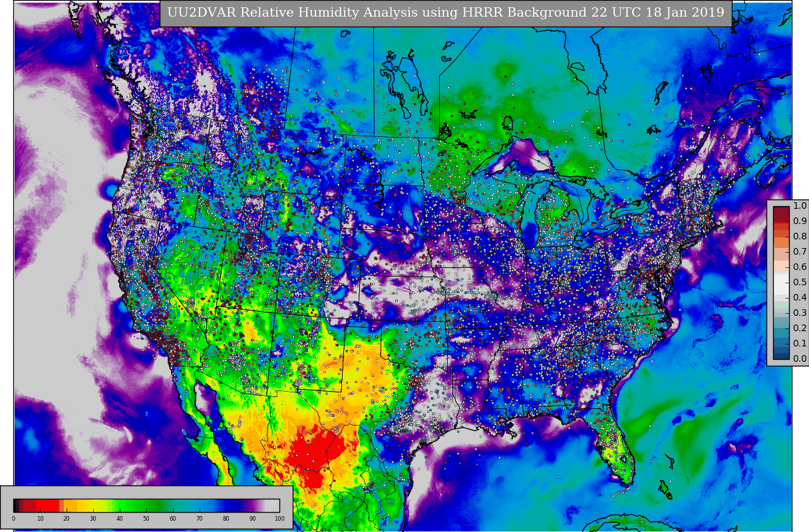Click the 0.8 label on right colorbar

(800, 237)
